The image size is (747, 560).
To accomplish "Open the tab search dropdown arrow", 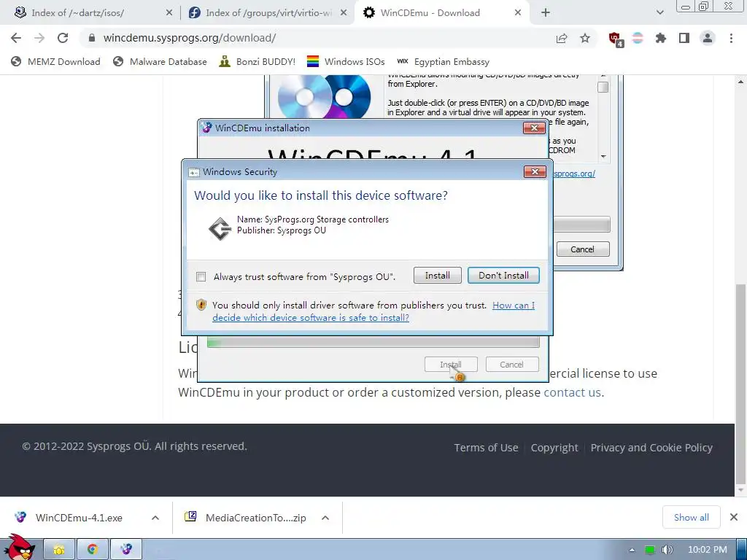I will [659, 13].
